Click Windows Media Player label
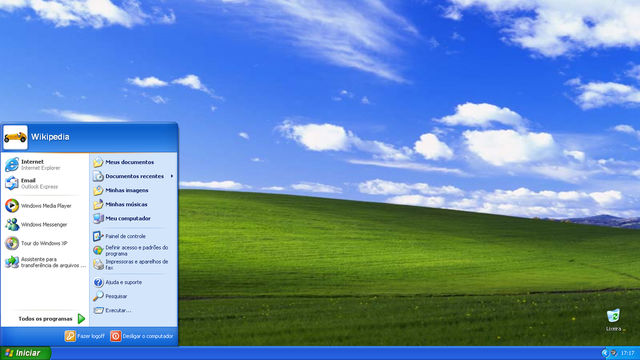 tap(46, 206)
